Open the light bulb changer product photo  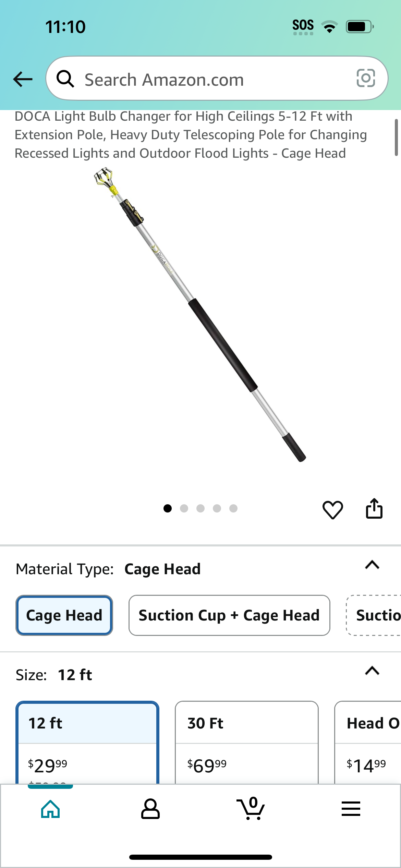coord(200,314)
